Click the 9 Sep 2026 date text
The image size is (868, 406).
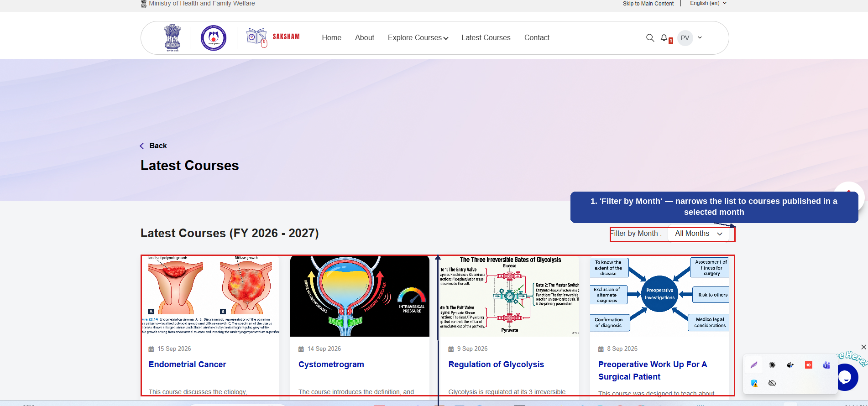(x=472, y=349)
